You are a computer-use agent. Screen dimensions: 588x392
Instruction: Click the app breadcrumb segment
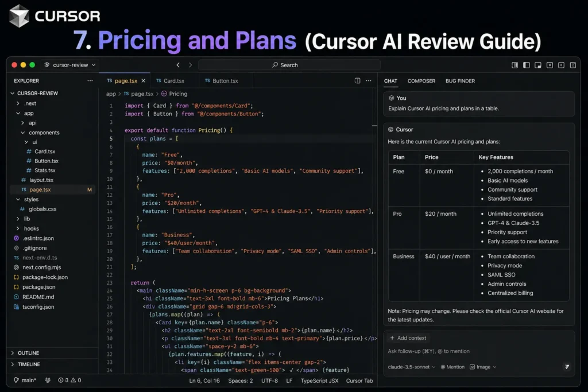tap(111, 94)
